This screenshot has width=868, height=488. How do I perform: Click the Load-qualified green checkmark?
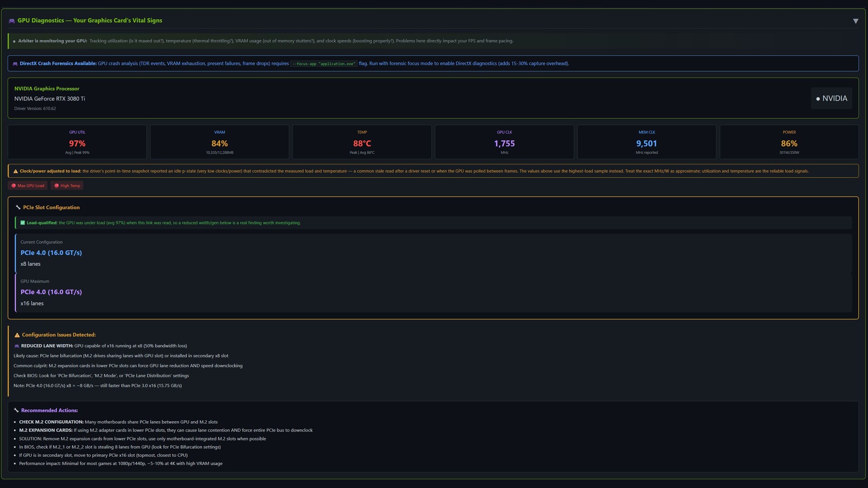tap(23, 223)
